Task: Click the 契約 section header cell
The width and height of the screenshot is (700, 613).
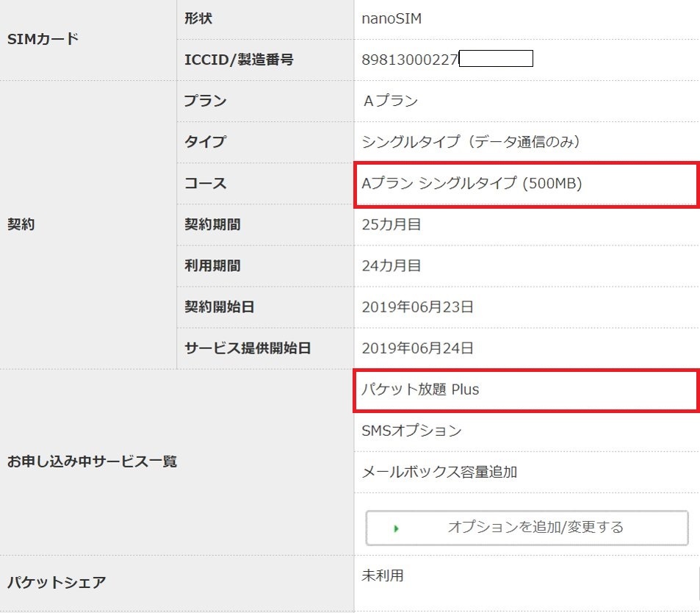Action: tap(21, 225)
